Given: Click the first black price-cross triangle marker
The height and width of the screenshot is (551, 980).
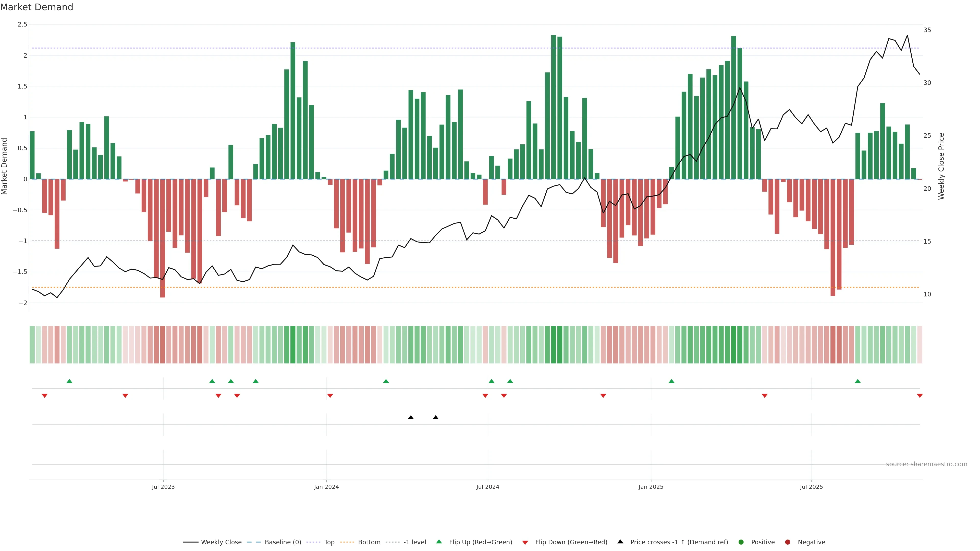Looking at the screenshot, I should coord(410,418).
